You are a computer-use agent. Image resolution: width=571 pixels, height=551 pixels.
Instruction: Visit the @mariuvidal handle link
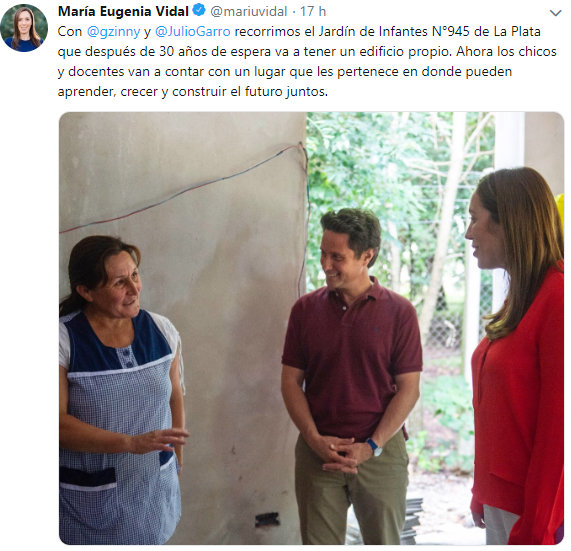(249, 12)
